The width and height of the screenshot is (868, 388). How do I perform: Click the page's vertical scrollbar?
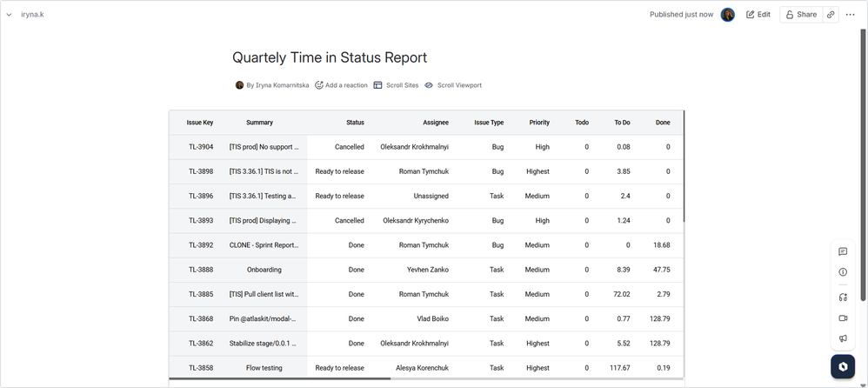tap(863, 165)
